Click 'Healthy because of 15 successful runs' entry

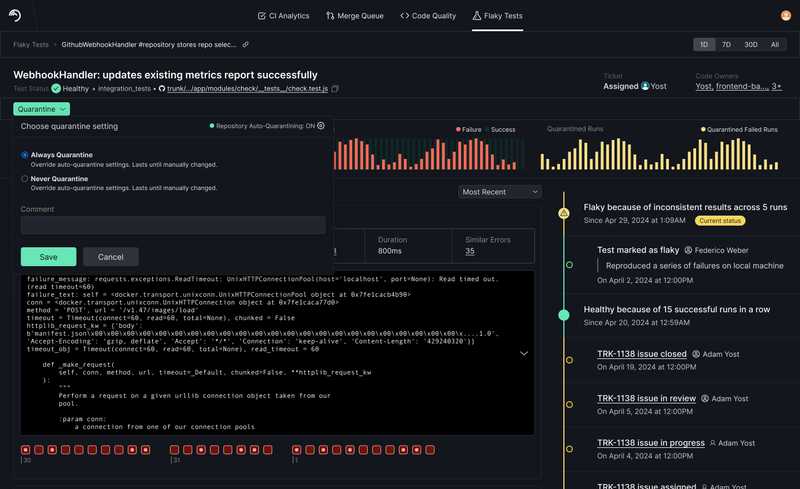[677, 309]
